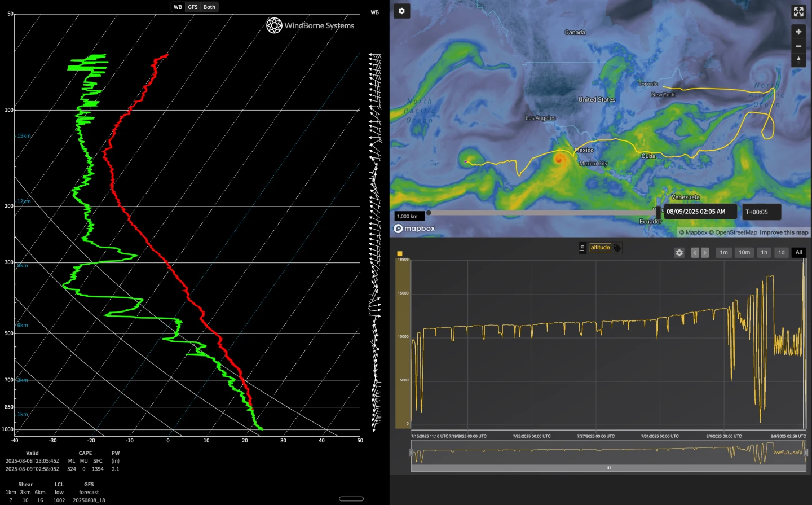Open the © Mapbox attribution link
The width and height of the screenshot is (812, 505).
tap(693, 232)
